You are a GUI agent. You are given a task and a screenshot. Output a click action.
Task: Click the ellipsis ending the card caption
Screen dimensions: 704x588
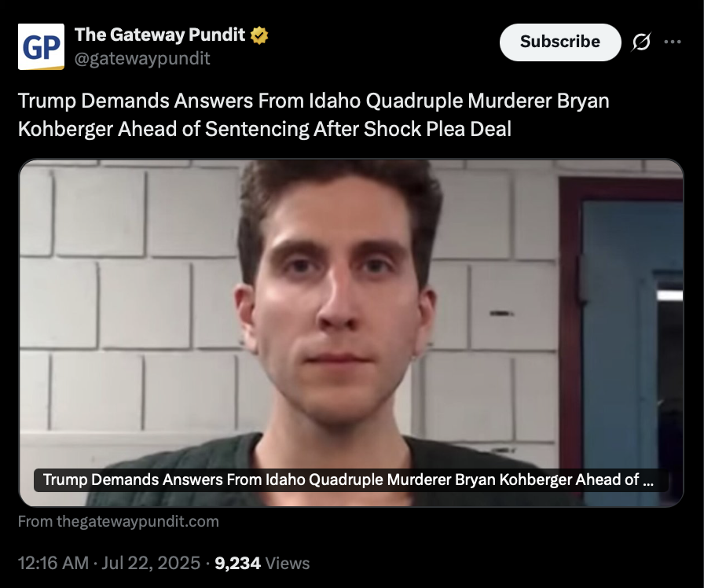(648, 480)
